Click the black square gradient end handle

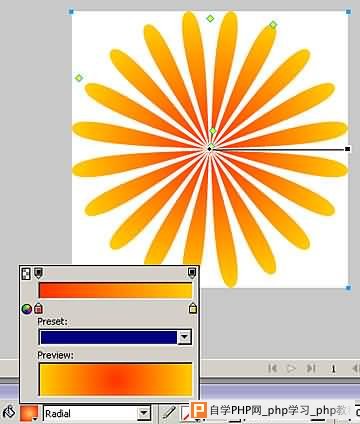347,149
